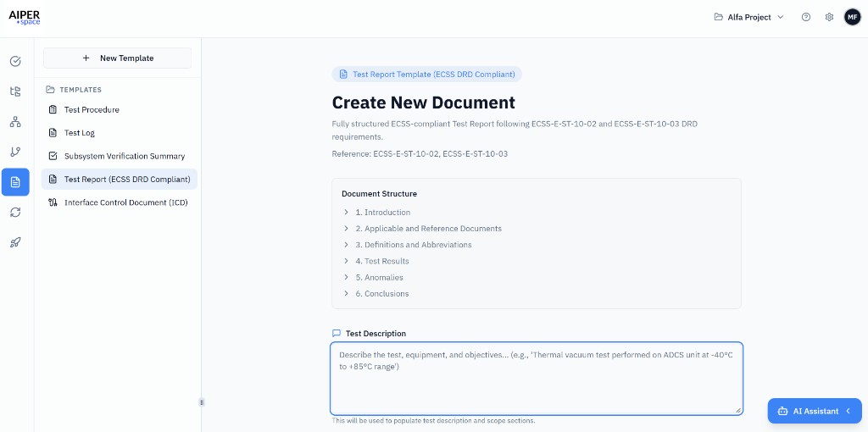
Task: Click the New Template button
Action: point(117,58)
